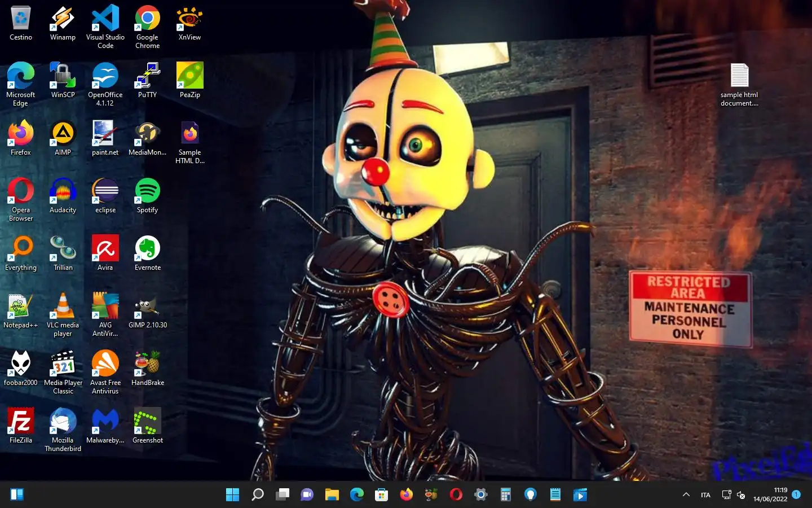Image resolution: width=812 pixels, height=508 pixels.
Task: Click Media Player Classic desktop icon
Action: tap(63, 373)
